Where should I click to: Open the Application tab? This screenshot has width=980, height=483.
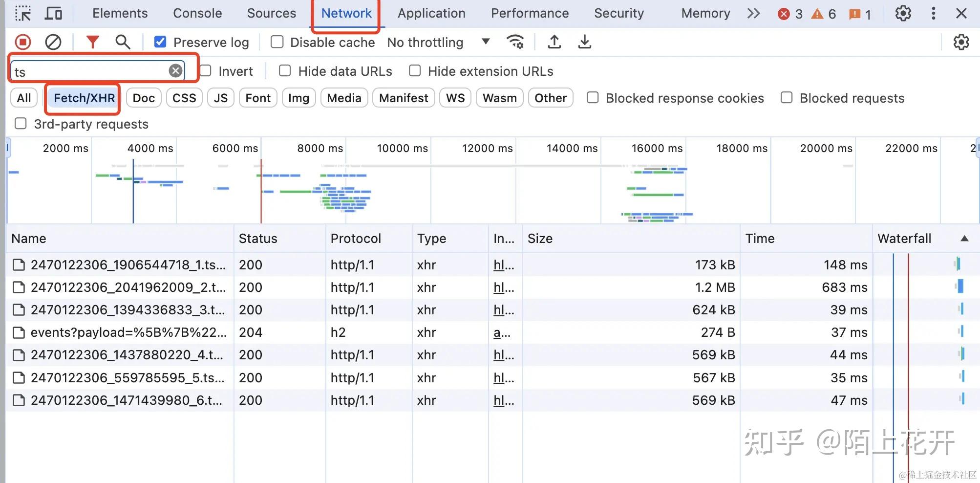tap(431, 13)
